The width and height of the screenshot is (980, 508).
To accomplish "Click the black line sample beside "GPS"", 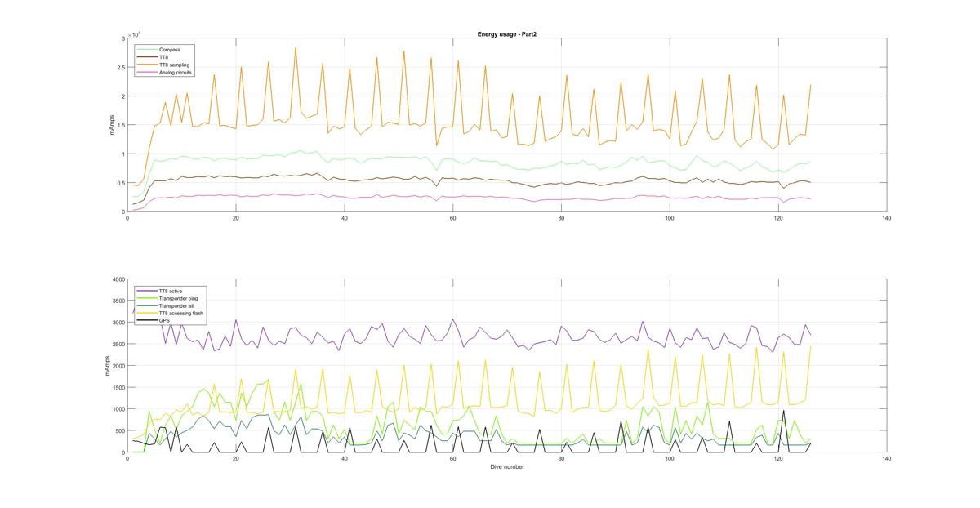I will [x=147, y=320].
